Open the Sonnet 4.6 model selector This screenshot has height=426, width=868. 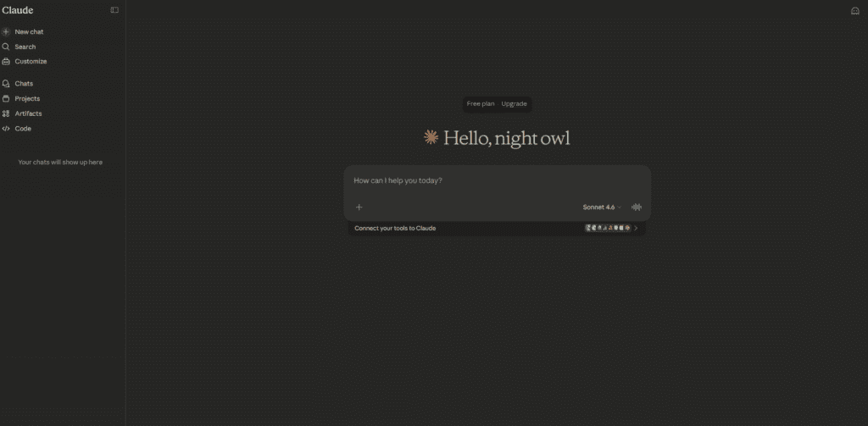coord(602,207)
